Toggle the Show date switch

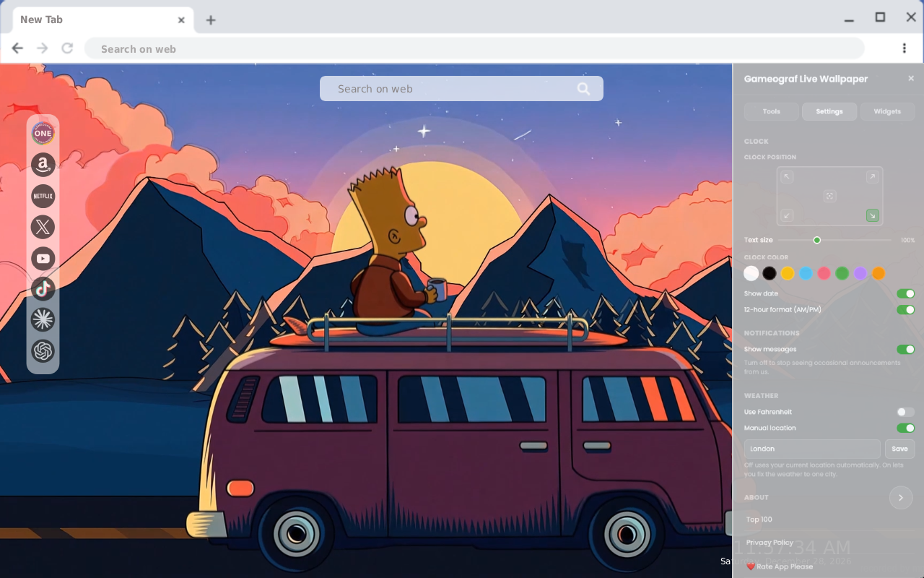(x=905, y=294)
